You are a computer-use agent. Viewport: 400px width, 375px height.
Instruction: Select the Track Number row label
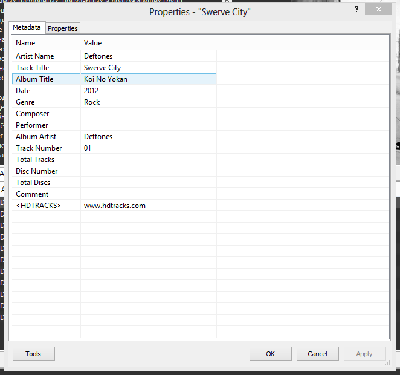(39, 148)
